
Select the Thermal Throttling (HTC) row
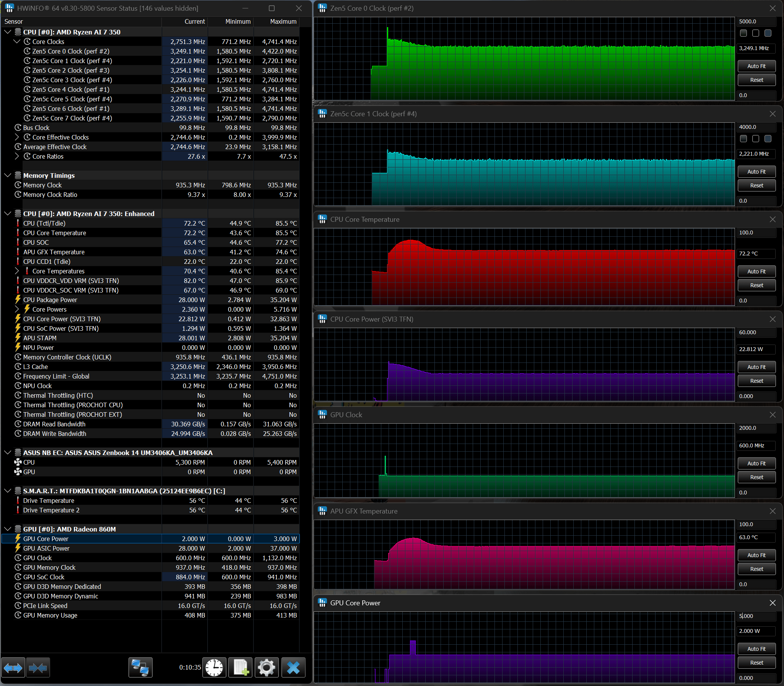150,395
